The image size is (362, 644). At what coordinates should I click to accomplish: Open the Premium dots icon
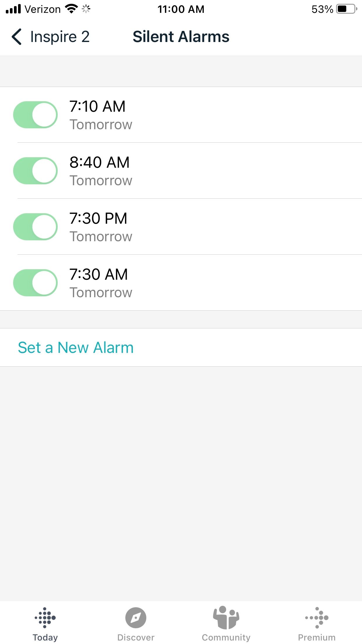pos(317,617)
